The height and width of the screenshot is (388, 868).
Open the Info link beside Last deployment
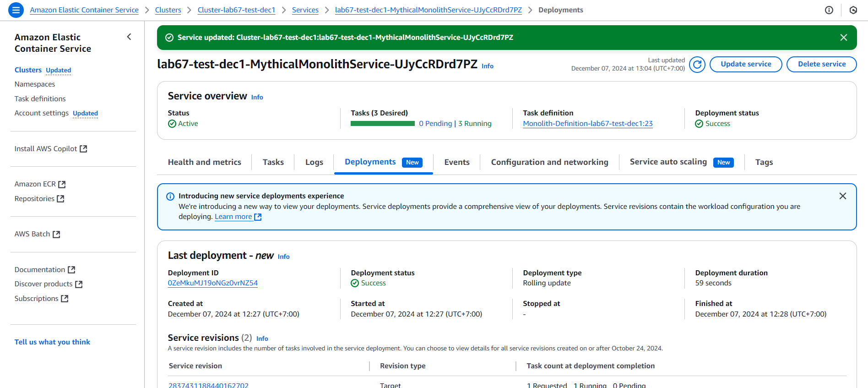pyautogui.click(x=284, y=257)
